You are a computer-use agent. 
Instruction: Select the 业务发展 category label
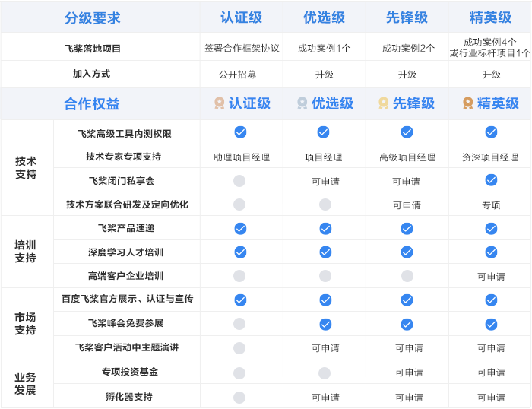tap(25, 384)
